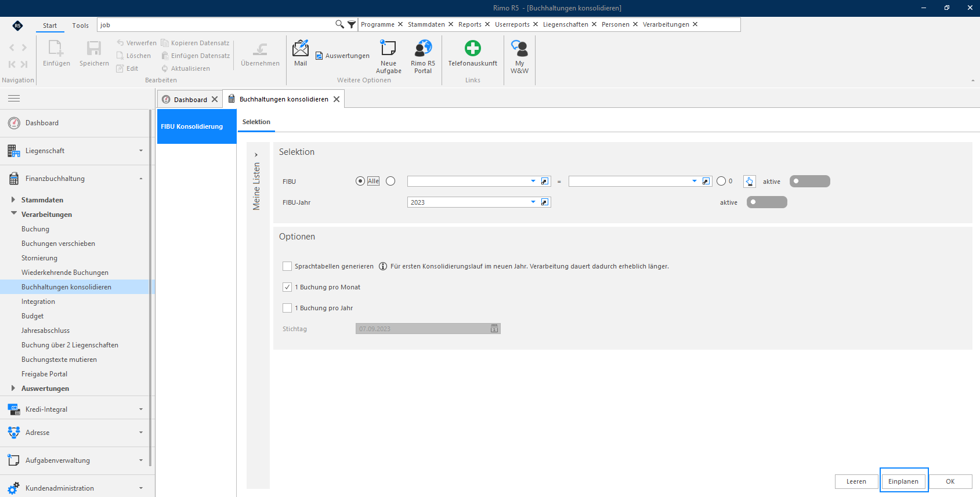Click the hamburger menu icon in sidebar
Image resolution: width=980 pixels, height=497 pixels.
pos(14,98)
